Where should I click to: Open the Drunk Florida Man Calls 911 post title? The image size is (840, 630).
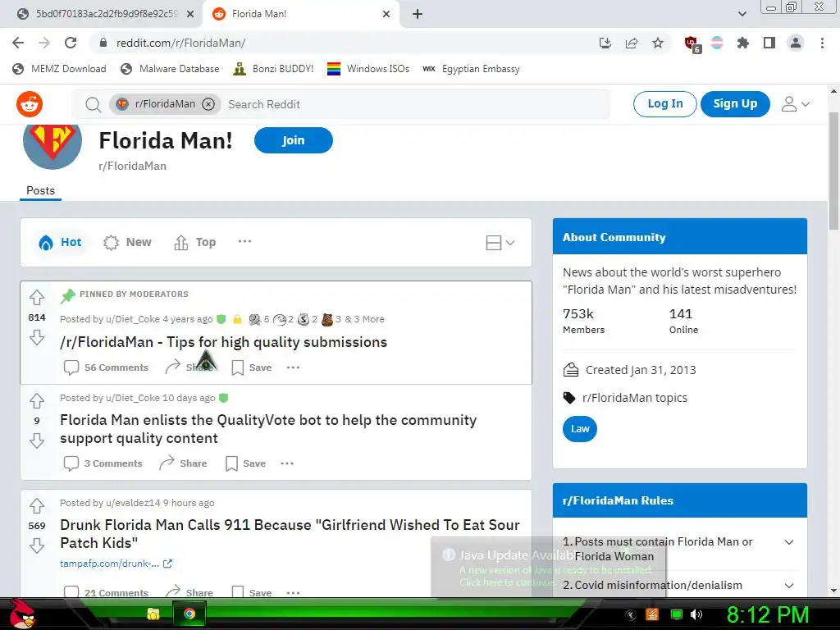(x=290, y=533)
